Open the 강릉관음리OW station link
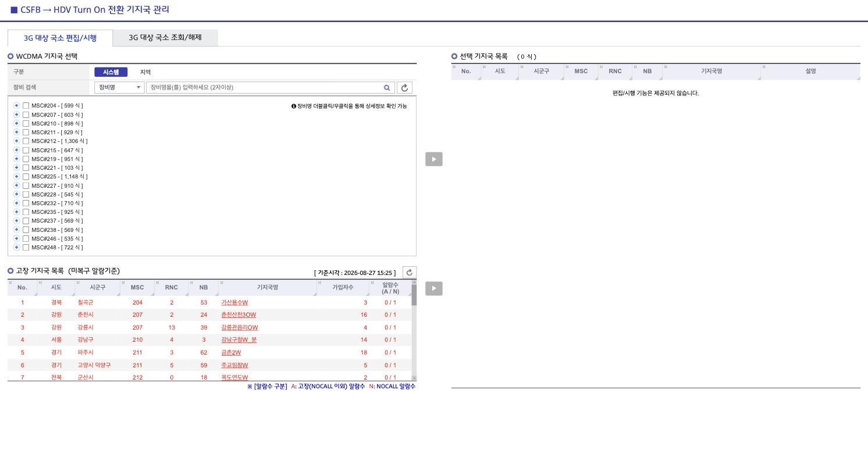The height and width of the screenshot is (472, 868). click(240, 328)
